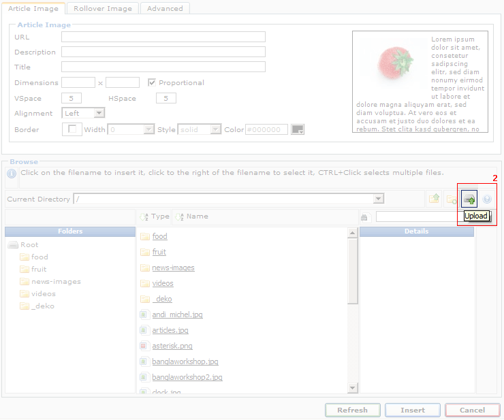The width and height of the screenshot is (504, 420).
Task: Toggle the Proportional checkbox
Action: tap(152, 82)
